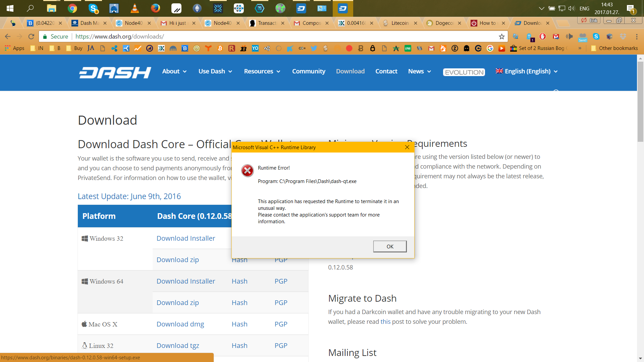
Task: Close the Litecoin tab
Action: click(x=415, y=23)
